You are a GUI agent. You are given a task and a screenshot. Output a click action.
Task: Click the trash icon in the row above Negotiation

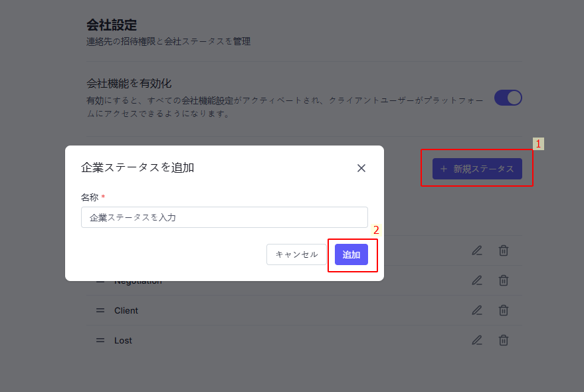(504, 250)
